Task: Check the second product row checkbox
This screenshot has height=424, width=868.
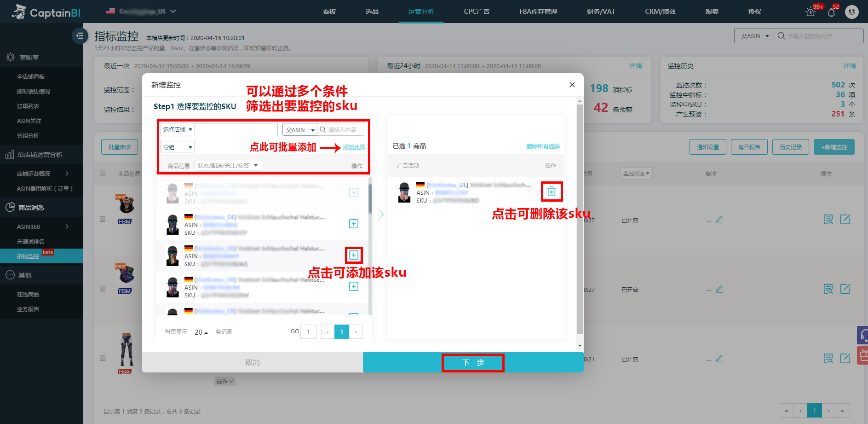Action: coord(103,289)
